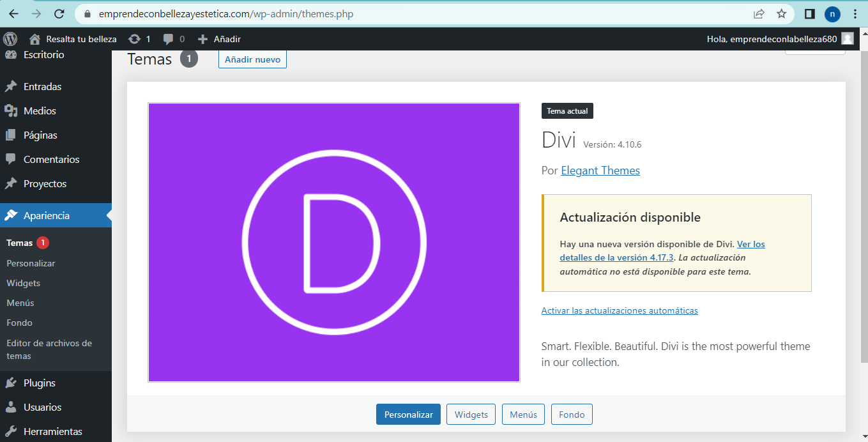
Task: Open Editor de archivos de temas
Action: pyautogui.click(x=49, y=349)
